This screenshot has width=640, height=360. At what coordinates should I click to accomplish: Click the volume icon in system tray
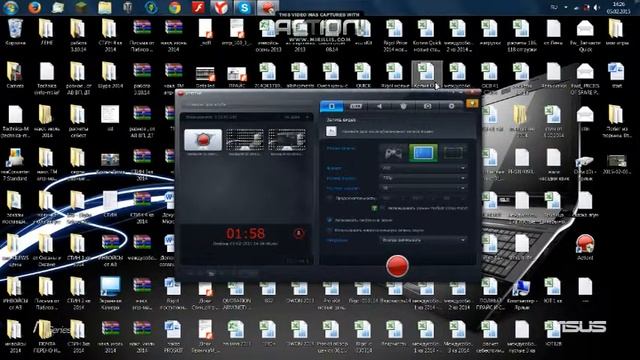pyautogui.click(x=597, y=7)
